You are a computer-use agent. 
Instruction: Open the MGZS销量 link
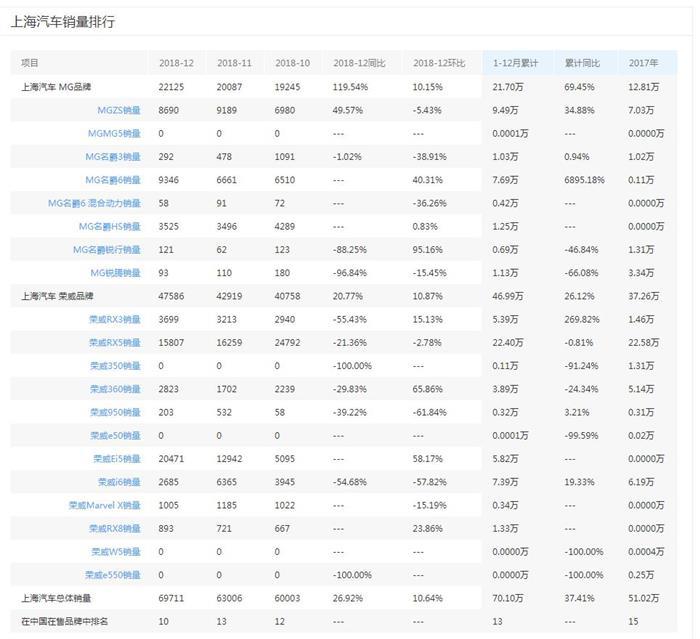click(119, 110)
